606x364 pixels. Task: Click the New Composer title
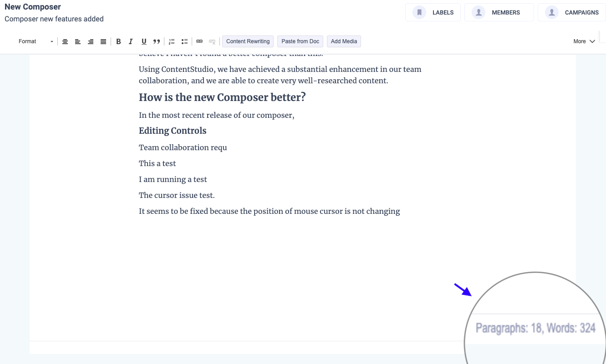(x=33, y=7)
